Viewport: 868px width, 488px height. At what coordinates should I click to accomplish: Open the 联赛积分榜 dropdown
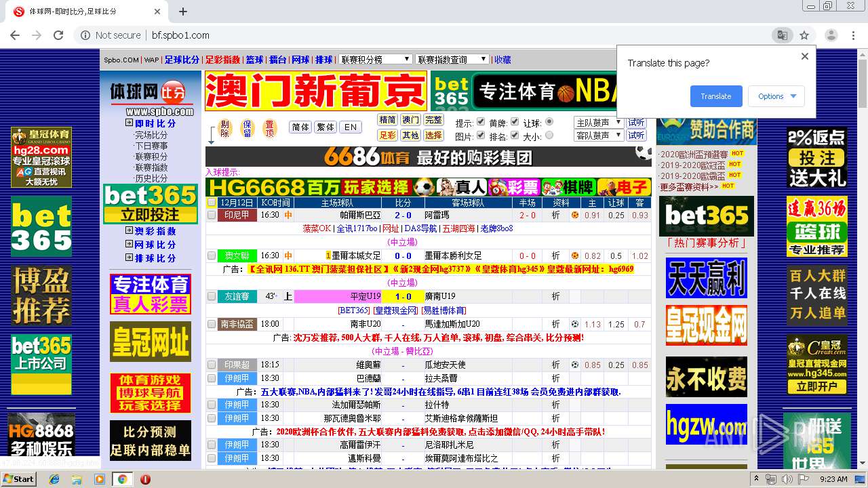pyautogui.click(x=375, y=60)
